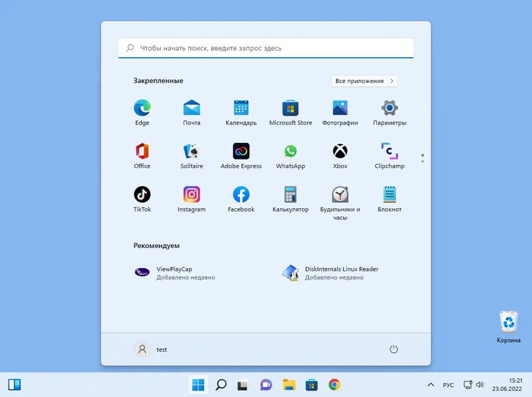Image resolution: width=532 pixels, height=397 pixels.
Task: Launch the Календарь calendar app
Action: point(241,112)
